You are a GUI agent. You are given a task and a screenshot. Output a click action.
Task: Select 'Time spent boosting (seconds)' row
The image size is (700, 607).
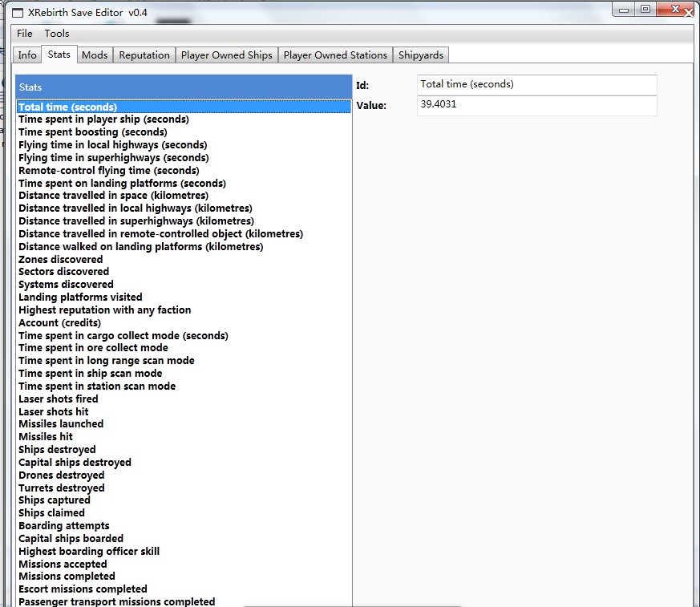click(x=184, y=132)
